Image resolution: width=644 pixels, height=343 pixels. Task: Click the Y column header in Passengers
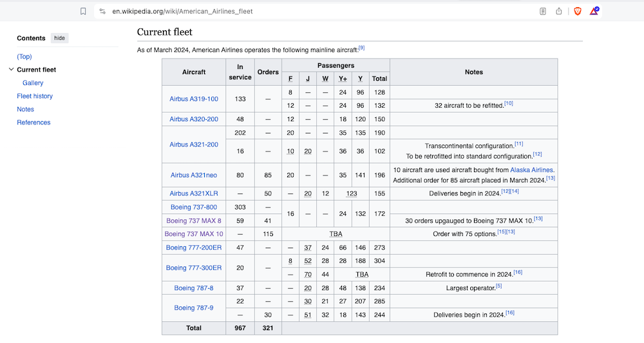(360, 79)
